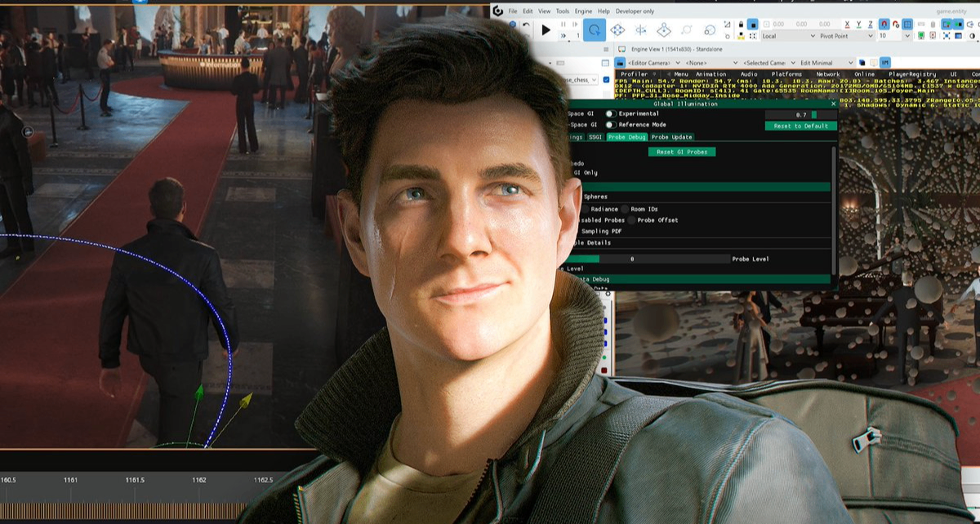The image size is (980, 524).
Task: Open the Editor Camera dropdown
Action: pyautogui.click(x=653, y=63)
